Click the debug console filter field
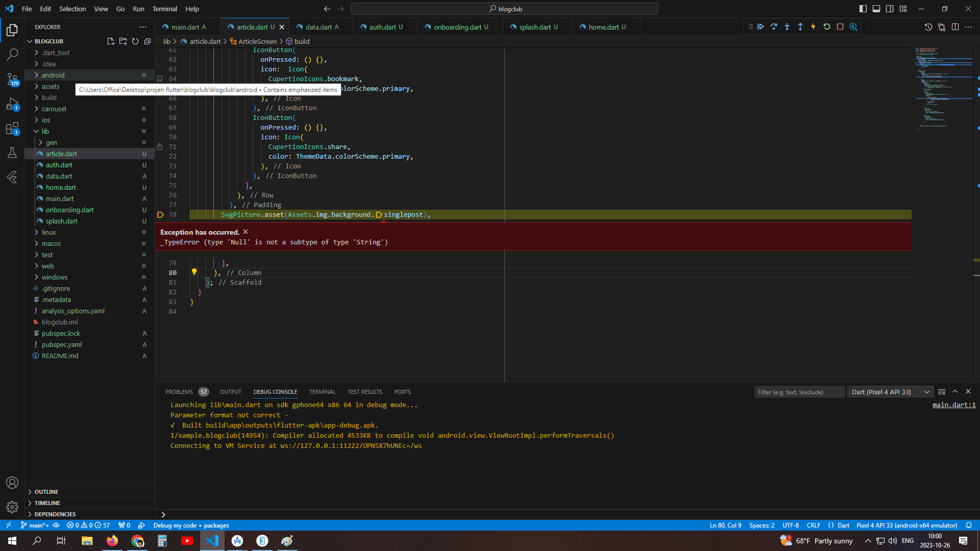The image size is (980, 551). click(x=799, y=392)
